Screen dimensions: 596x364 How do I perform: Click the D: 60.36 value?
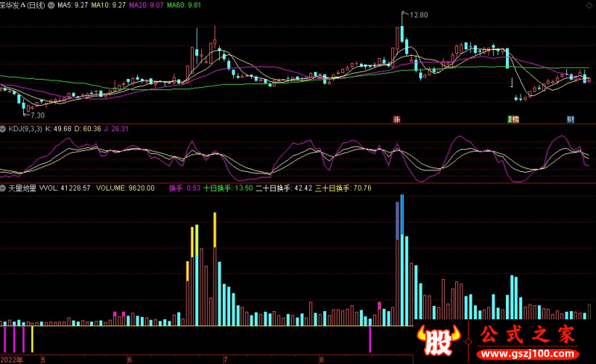(87, 129)
